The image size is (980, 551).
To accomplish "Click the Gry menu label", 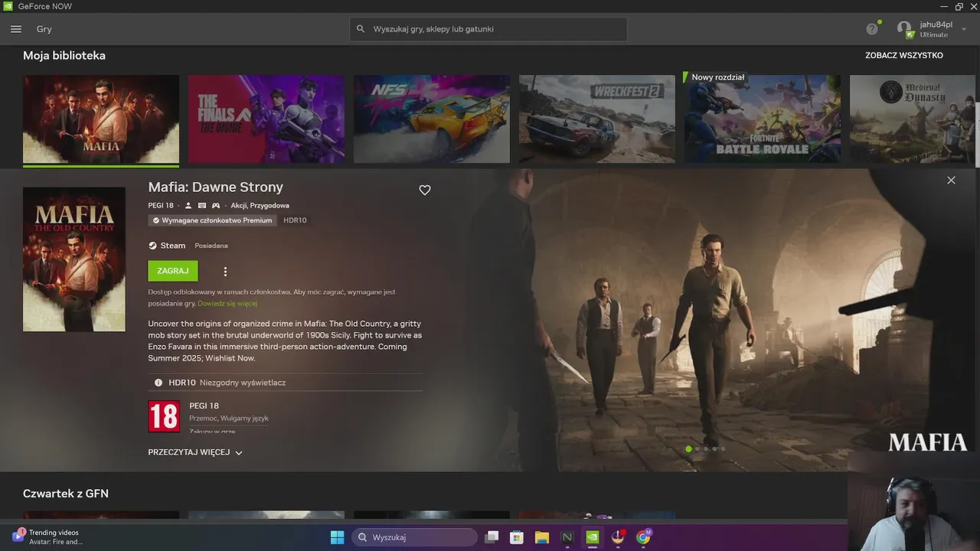I will click(x=44, y=29).
